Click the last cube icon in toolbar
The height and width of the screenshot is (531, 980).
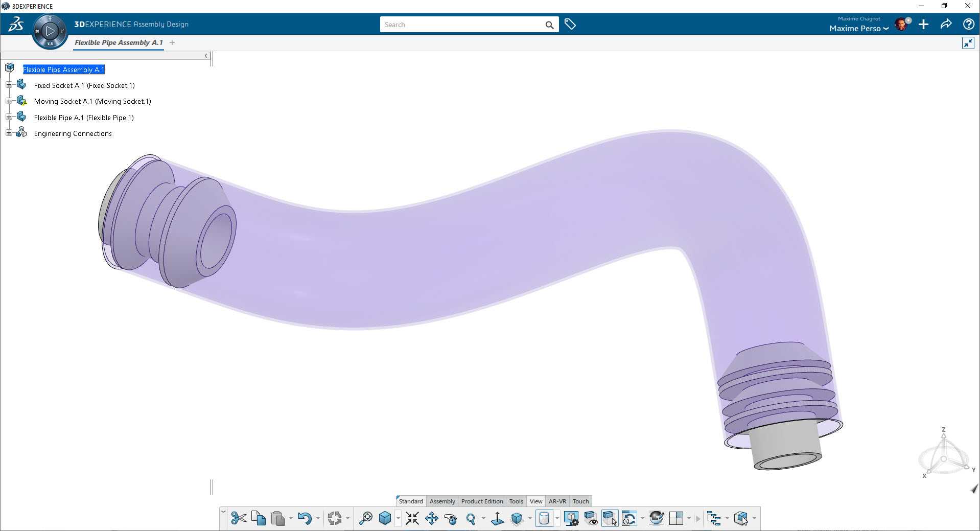click(741, 518)
